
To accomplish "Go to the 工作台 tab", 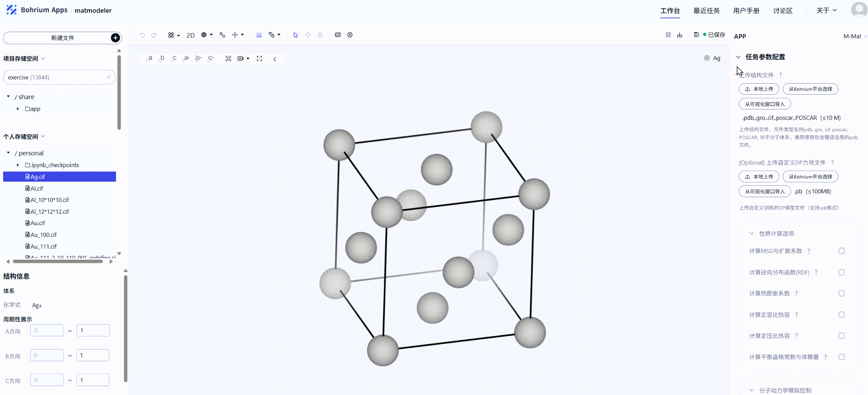I will 670,11.
